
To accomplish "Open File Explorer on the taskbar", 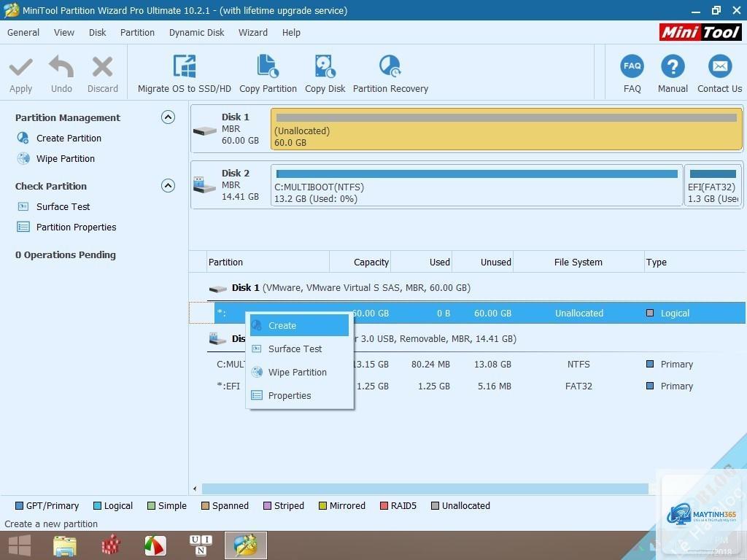I will tap(65, 545).
